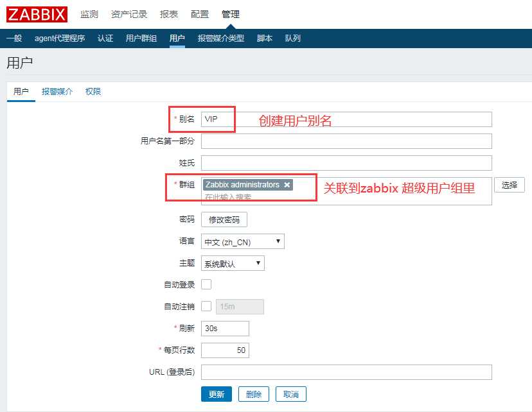The width and height of the screenshot is (532, 412).
Task: Open the 监测 top menu
Action: point(89,14)
